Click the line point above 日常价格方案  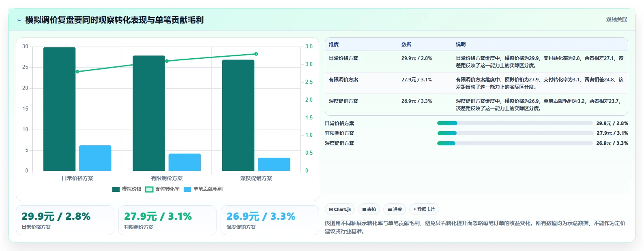point(77,72)
